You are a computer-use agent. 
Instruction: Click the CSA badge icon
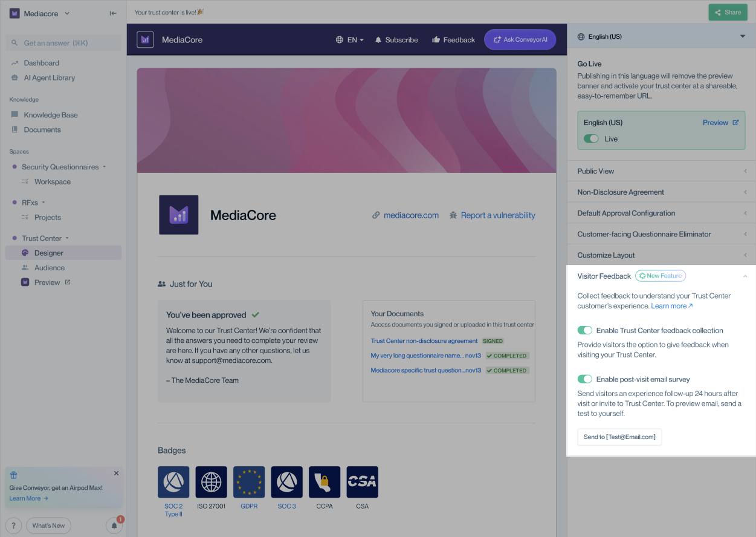tap(362, 482)
